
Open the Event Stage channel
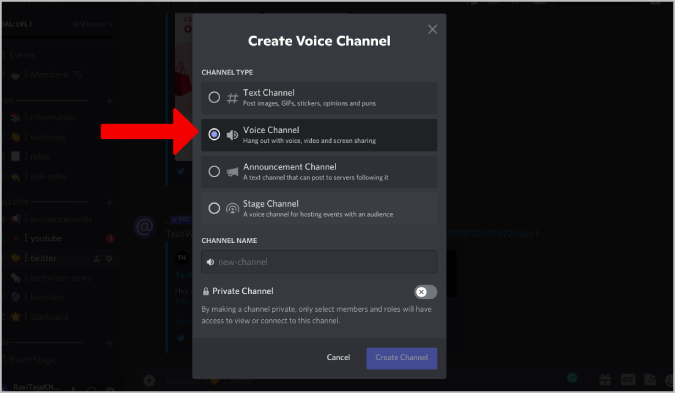click(32, 360)
